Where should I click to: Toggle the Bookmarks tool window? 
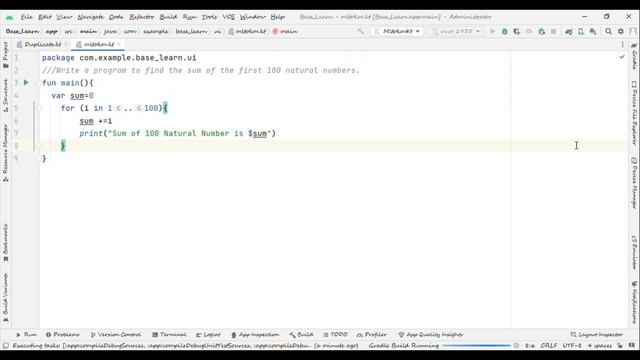6,243
